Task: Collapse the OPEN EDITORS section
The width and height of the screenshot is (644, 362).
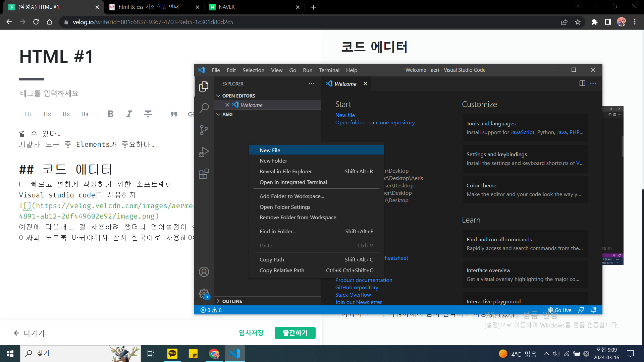Action: point(238,96)
